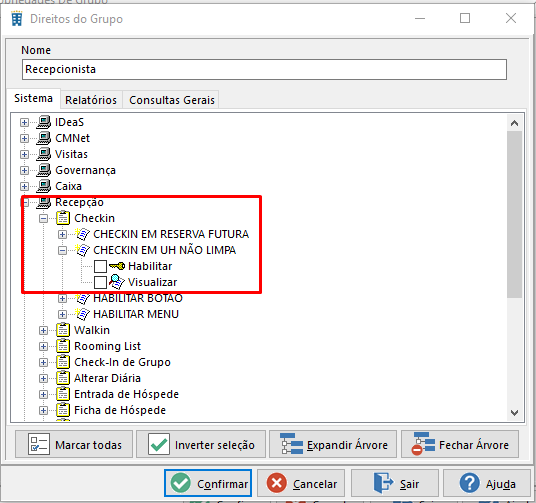Click the CHECKIN EM UH NÃO LIMPA document icon
536x503 pixels.
[x=82, y=250]
